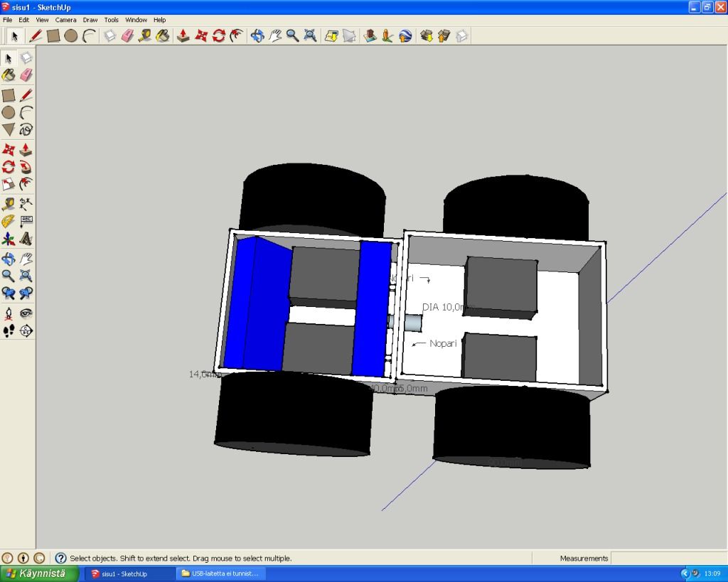Choose the Text label tool
Screen dimensions: 728x582
pyautogui.click(x=26, y=221)
